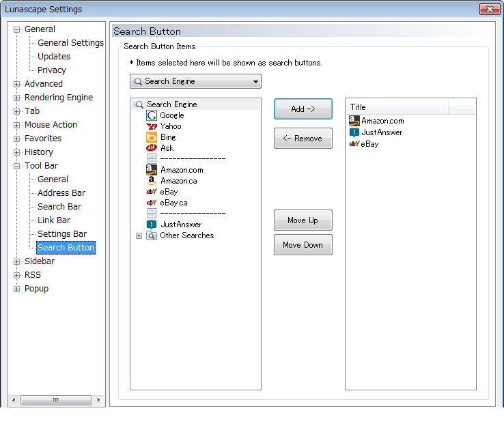Select the Amazon.ca icon
The image size is (504, 432).
[x=152, y=181]
